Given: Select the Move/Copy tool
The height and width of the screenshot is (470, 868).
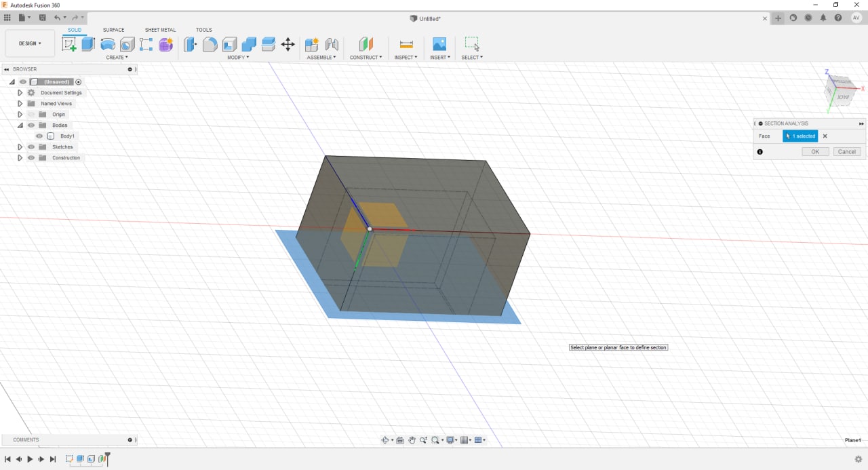Looking at the screenshot, I should pos(288,44).
